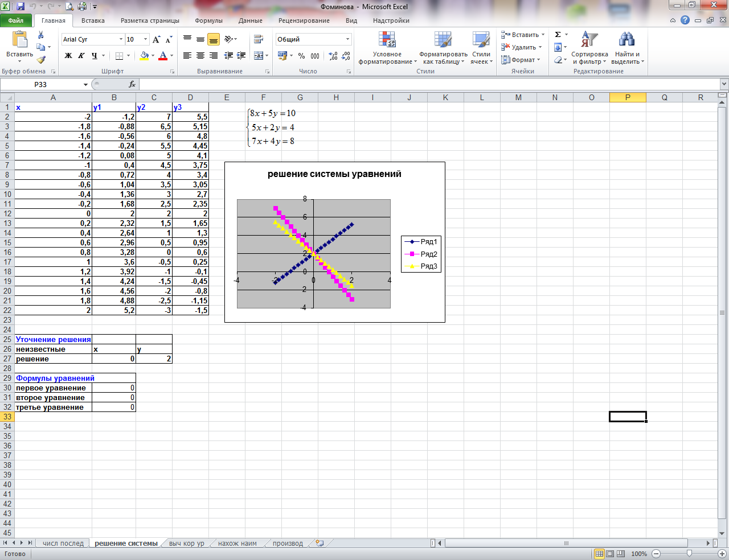The height and width of the screenshot is (560, 729).
Task: Toggle left text alignment
Action: pyautogui.click(x=187, y=56)
